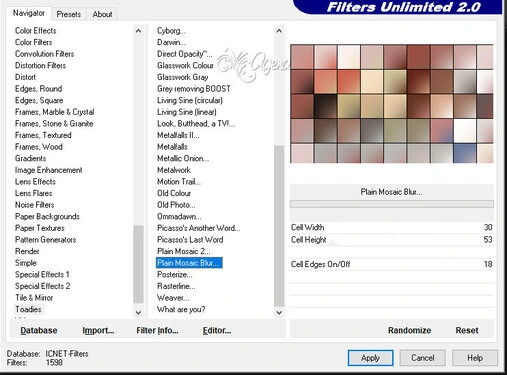
Task: Choose the Old Photo... filter
Action: tap(176, 205)
